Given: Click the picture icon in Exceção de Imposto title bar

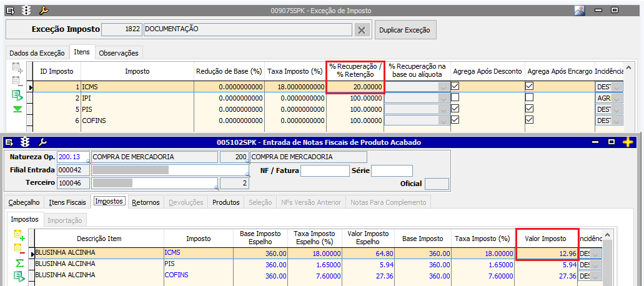Looking at the screenshot, I should (x=580, y=11).
